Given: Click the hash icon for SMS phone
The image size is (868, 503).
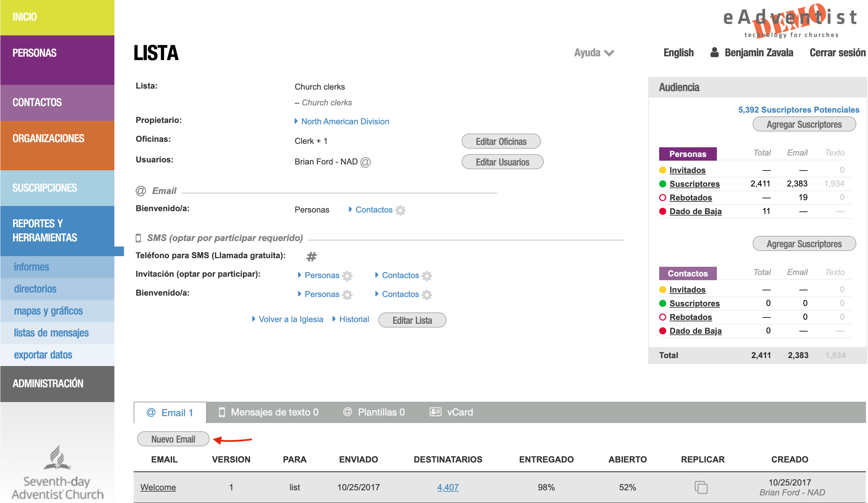Looking at the screenshot, I should point(312,256).
